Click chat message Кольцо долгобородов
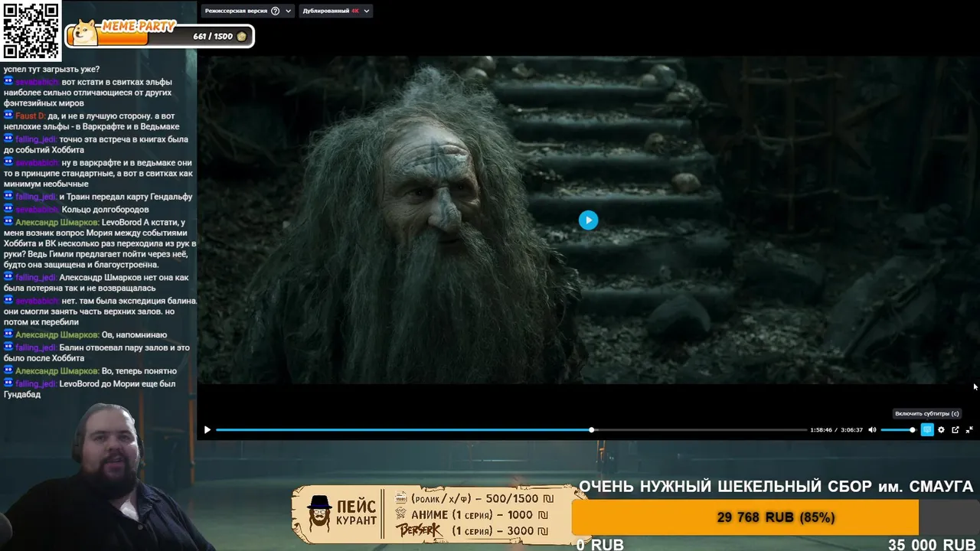 [105, 210]
